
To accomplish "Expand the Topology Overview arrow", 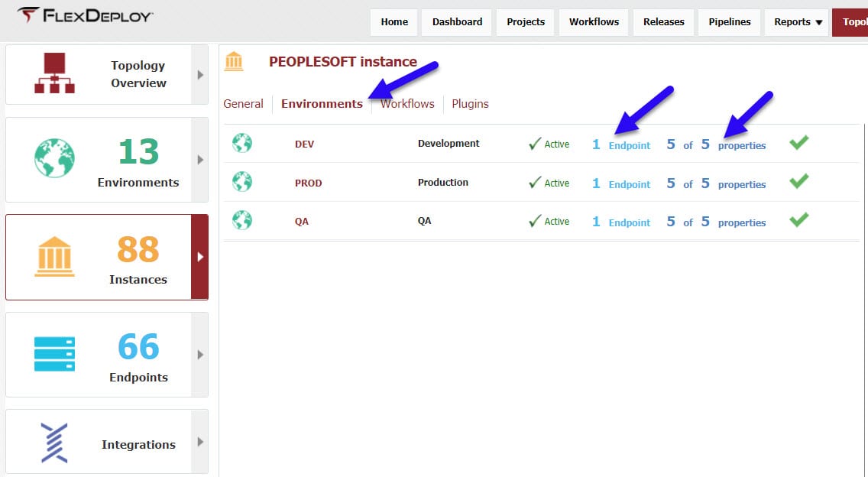I will point(200,75).
